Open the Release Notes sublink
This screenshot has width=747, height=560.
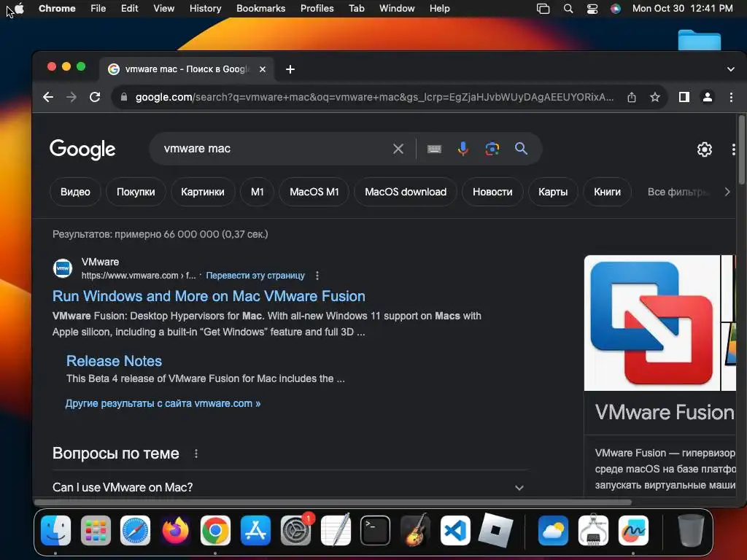114,361
